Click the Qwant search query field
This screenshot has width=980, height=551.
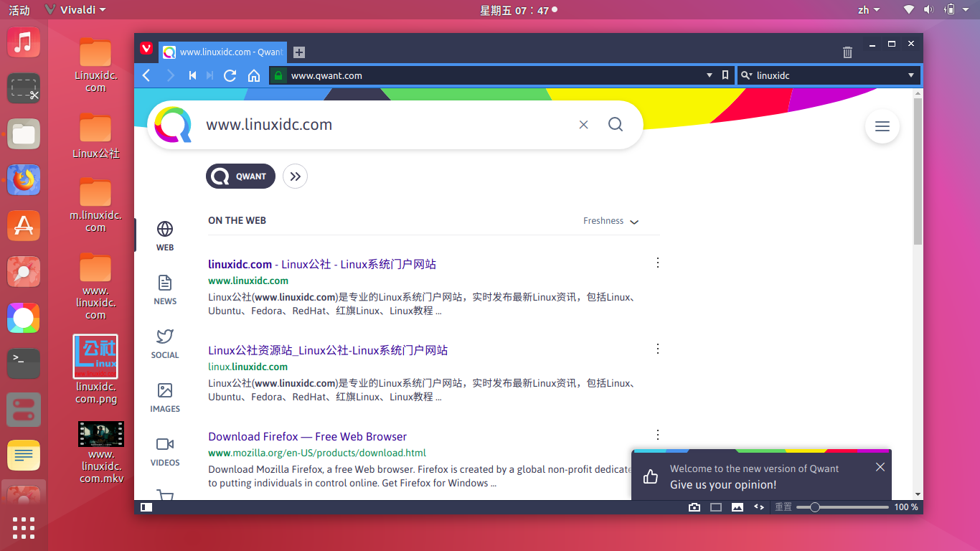coord(387,125)
